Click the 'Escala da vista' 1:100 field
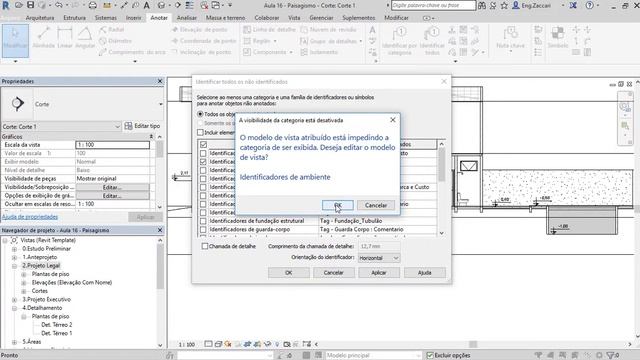This screenshot has width=640, height=360. [112, 145]
